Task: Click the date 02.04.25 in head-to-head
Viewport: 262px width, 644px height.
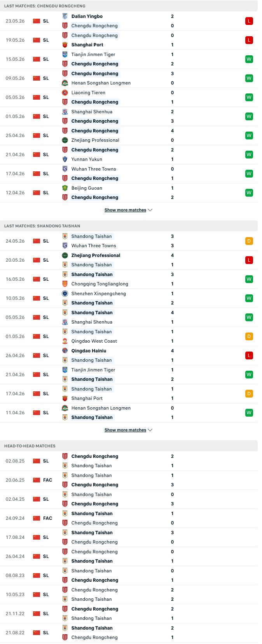Action: click(15, 499)
